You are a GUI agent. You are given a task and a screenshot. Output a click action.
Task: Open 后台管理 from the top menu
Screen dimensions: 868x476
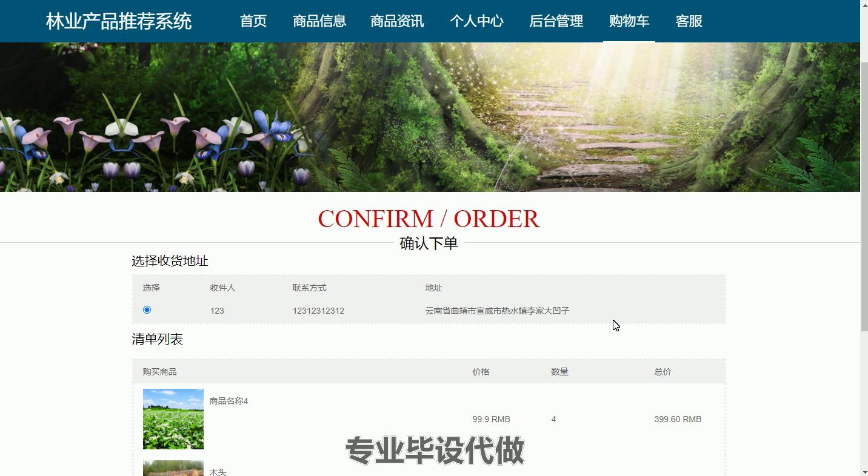tap(556, 21)
